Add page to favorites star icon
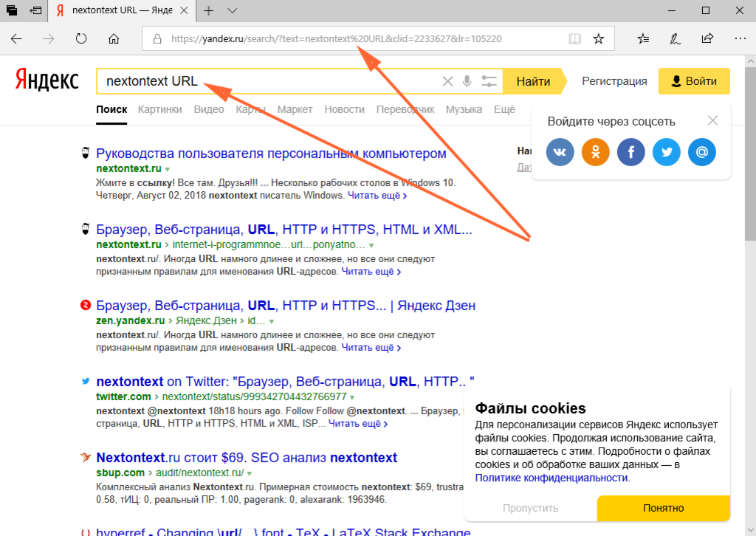The height and width of the screenshot is (536, 756). (598, 38)
